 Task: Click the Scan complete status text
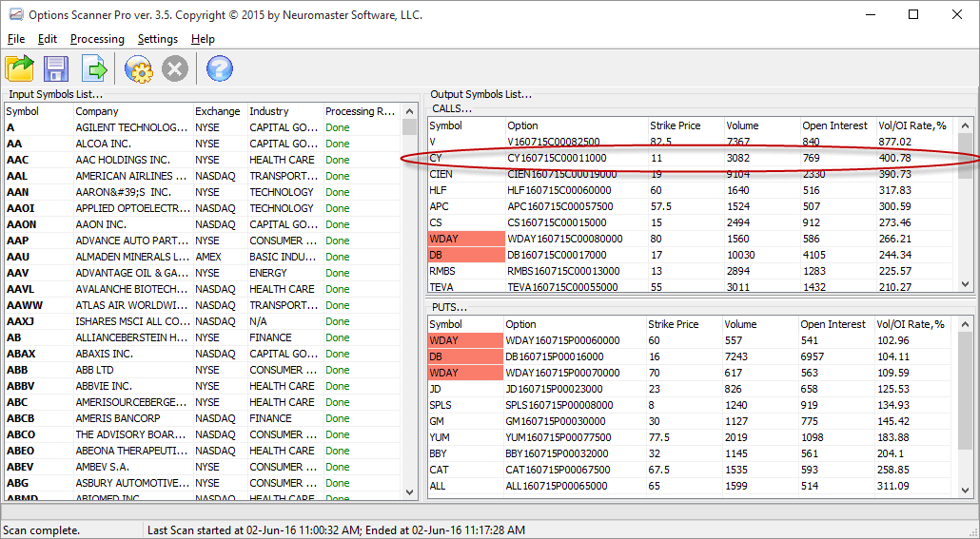[42, 530]
